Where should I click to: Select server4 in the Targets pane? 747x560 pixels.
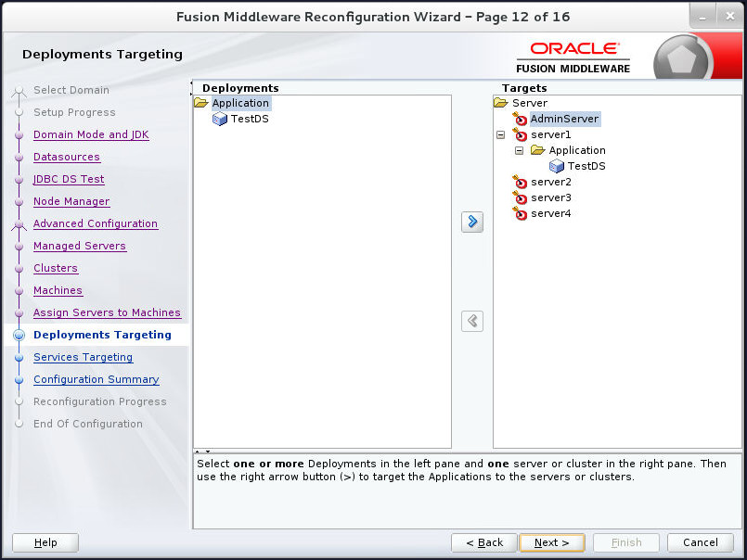coord(550,213)
